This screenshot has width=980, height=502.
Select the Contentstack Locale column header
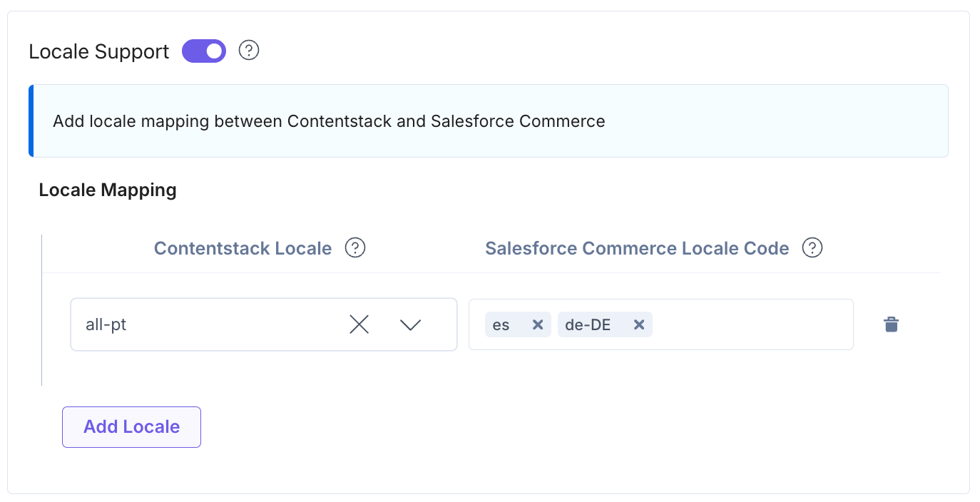pyautogui.click(x=243, y=247)
